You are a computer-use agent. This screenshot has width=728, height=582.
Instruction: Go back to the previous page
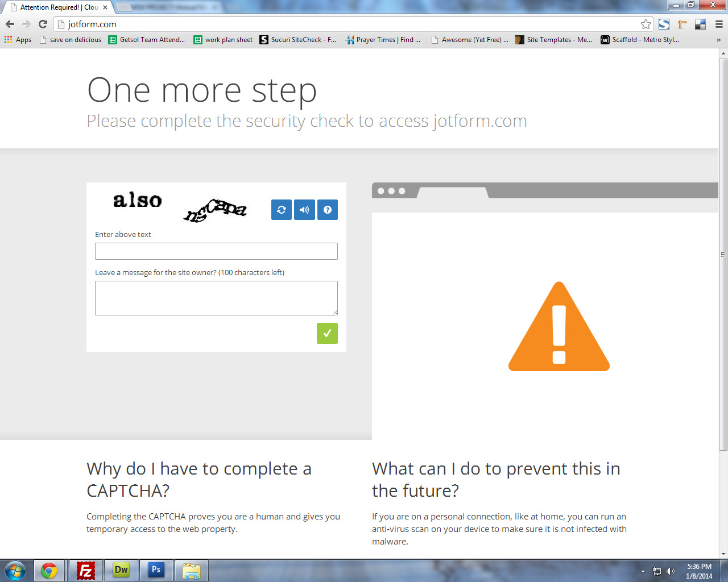click(10, 24)
